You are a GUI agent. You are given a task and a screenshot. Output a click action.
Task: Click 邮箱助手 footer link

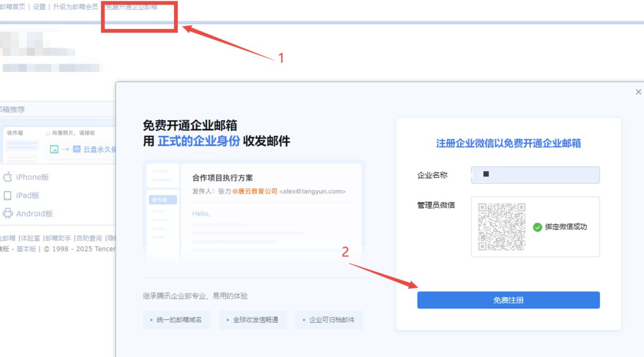click(58, 238)
